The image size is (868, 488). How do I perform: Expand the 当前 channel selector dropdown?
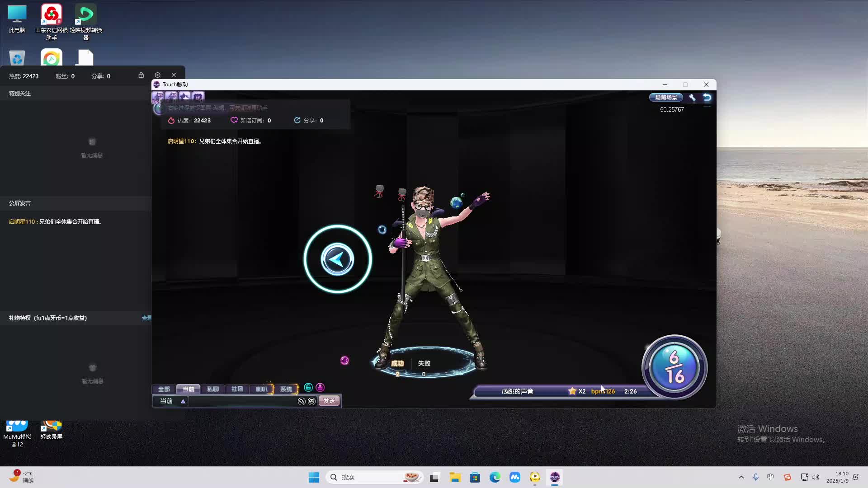[x=183, y=401]
